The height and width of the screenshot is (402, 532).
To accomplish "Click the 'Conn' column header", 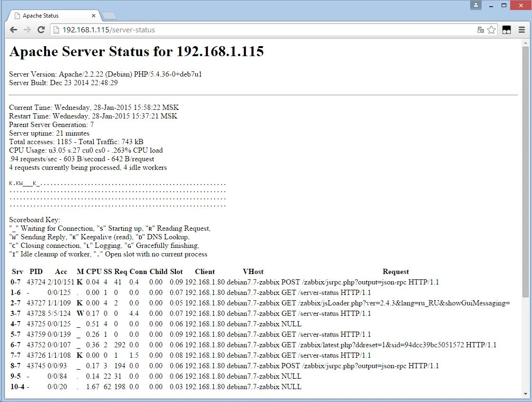I will (x=138, y=272).
